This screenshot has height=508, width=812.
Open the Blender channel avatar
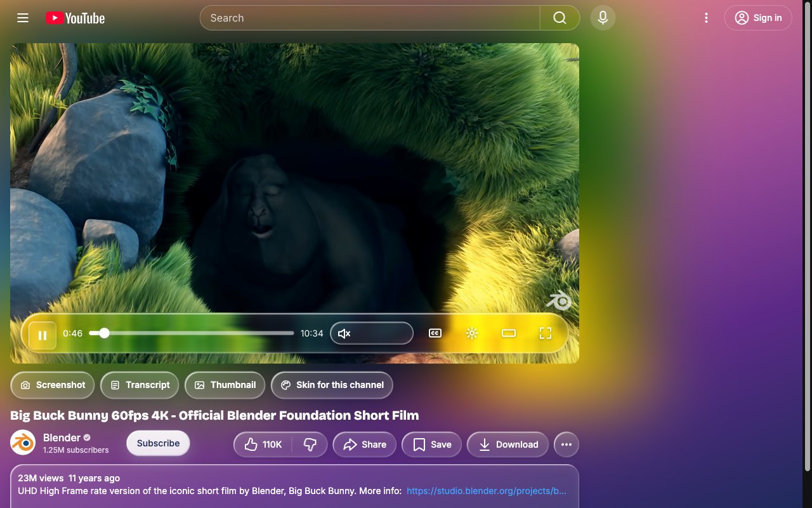[23, 443]
